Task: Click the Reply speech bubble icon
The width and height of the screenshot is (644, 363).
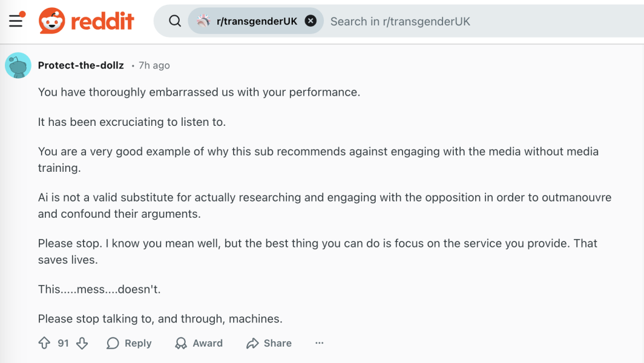Action: 113,343
